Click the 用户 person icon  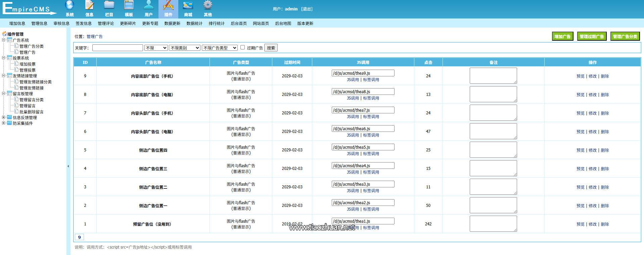pos(148,6)
